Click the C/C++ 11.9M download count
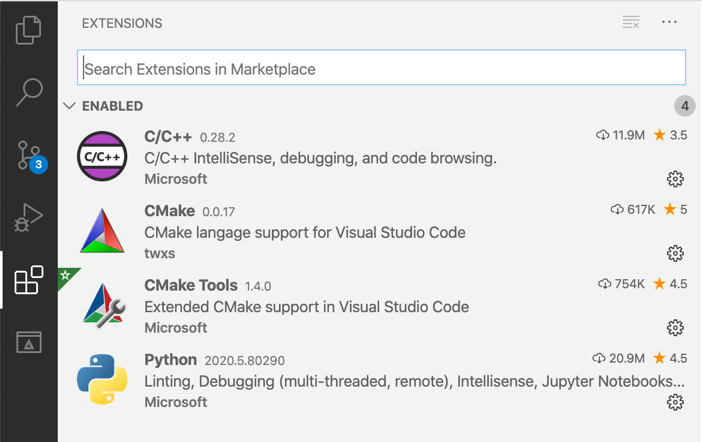702x442 pixels. pyautogui.click(x=621, y=135)
